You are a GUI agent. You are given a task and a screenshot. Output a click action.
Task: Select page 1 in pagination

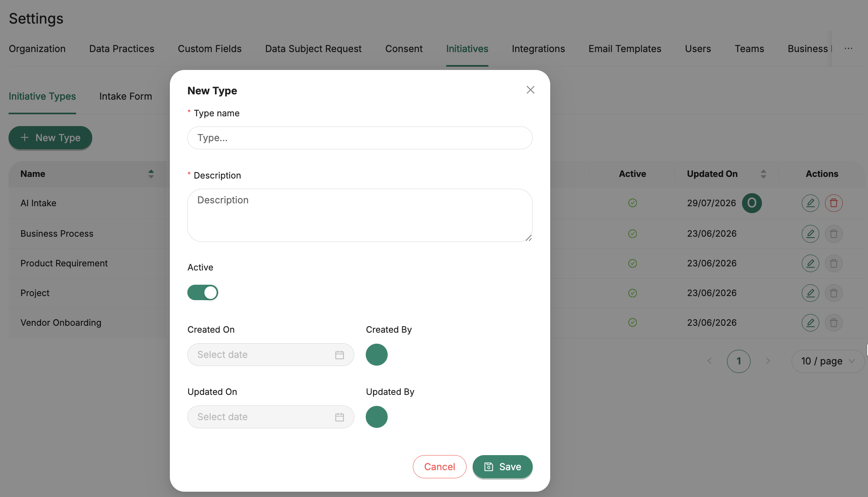(739, 361)
